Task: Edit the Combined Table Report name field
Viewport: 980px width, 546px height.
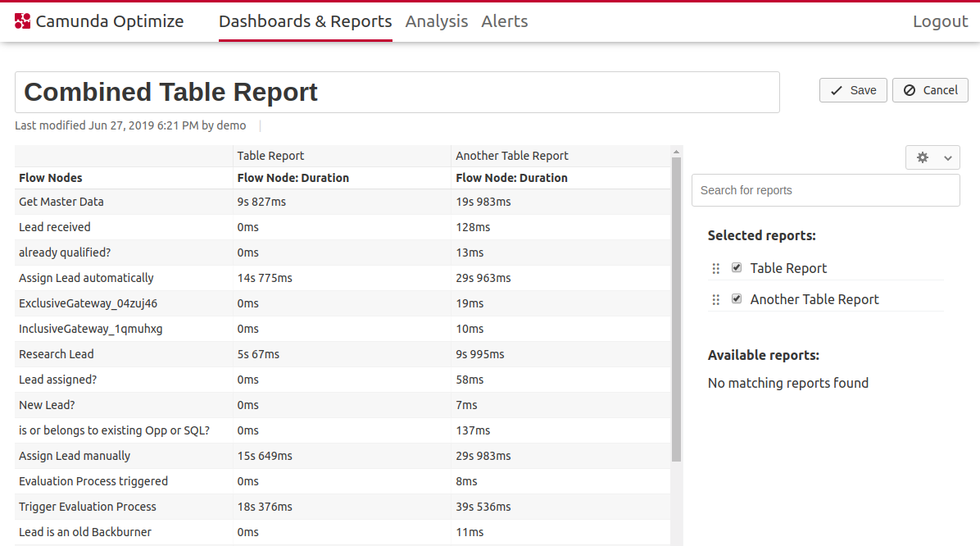Action: [397, 92]
